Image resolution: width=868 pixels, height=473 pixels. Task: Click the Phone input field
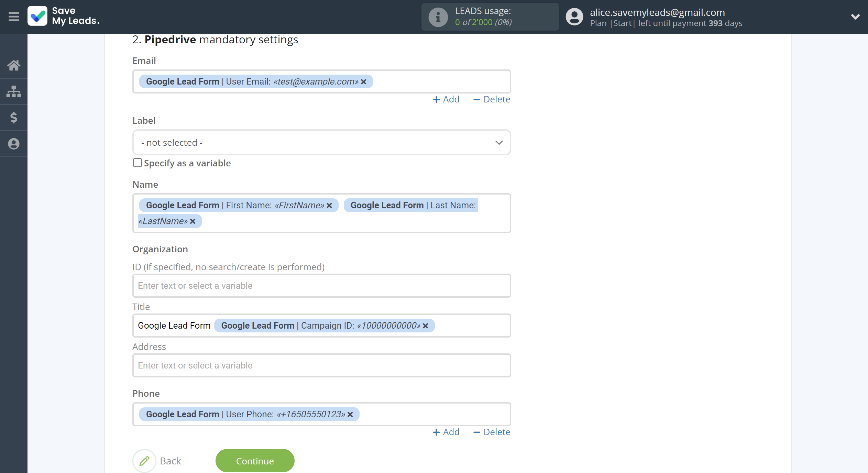pyautogui.click(x=322, y=414)
